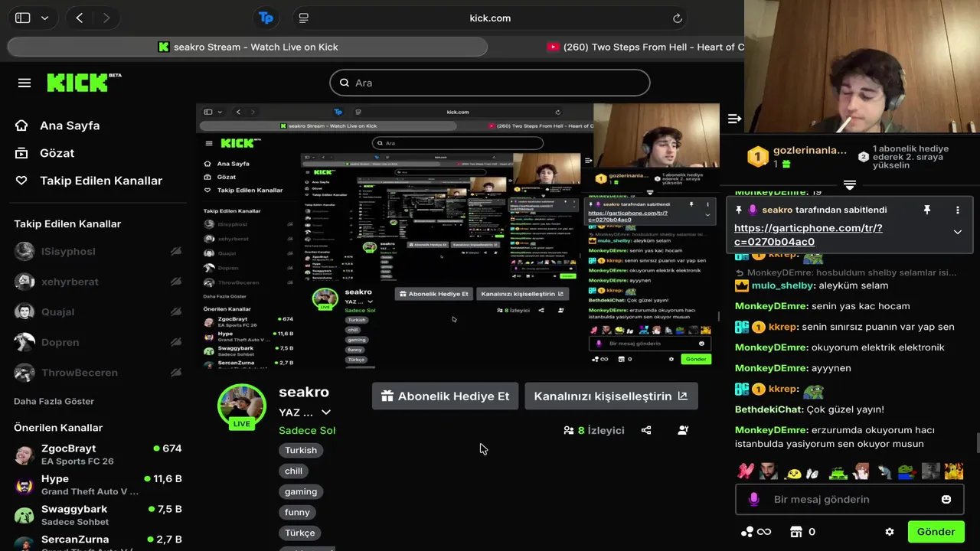Click offline camera icon next to Quajal
This screenshot has width=980, height=551.
click(175, 312)
